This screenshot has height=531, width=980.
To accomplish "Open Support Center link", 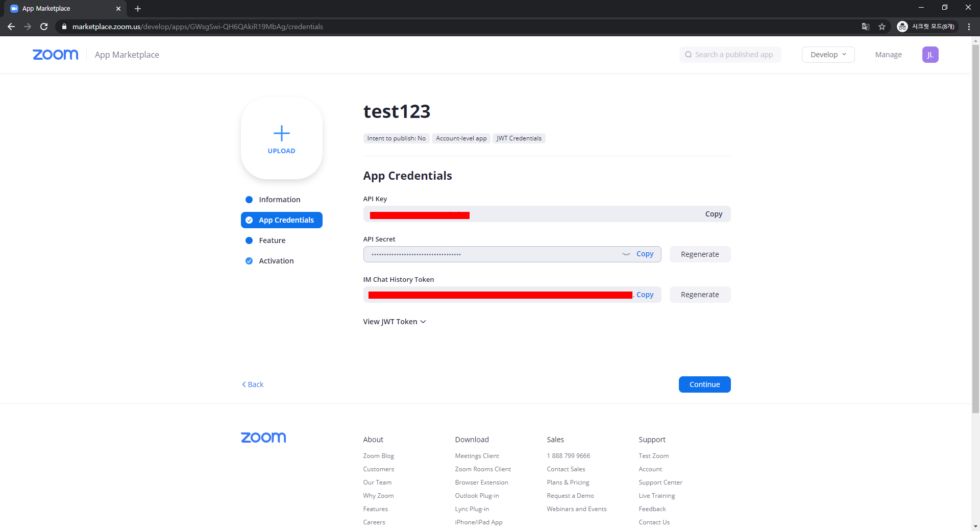I will click(660, 482).
